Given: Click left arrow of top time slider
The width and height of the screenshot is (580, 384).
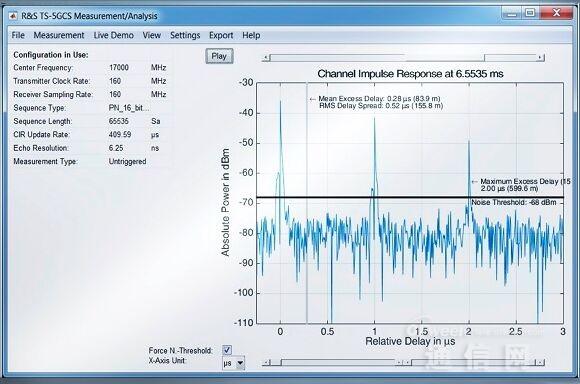Looking at the screenshot, I should [266, 58].
